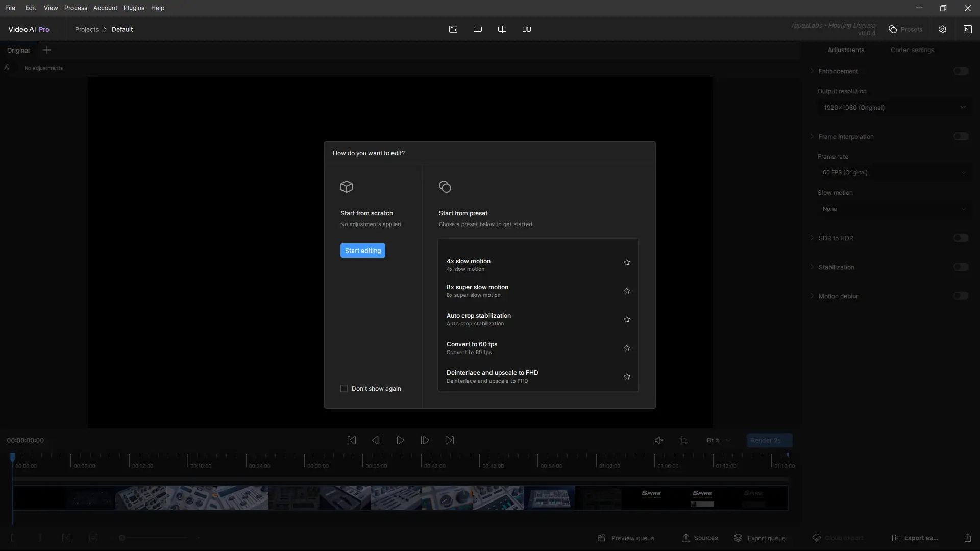Favorite the 4x slow motion preset star
Viewport: 980px width, 551px height.
pyautogui.click(x=626, y=262)
